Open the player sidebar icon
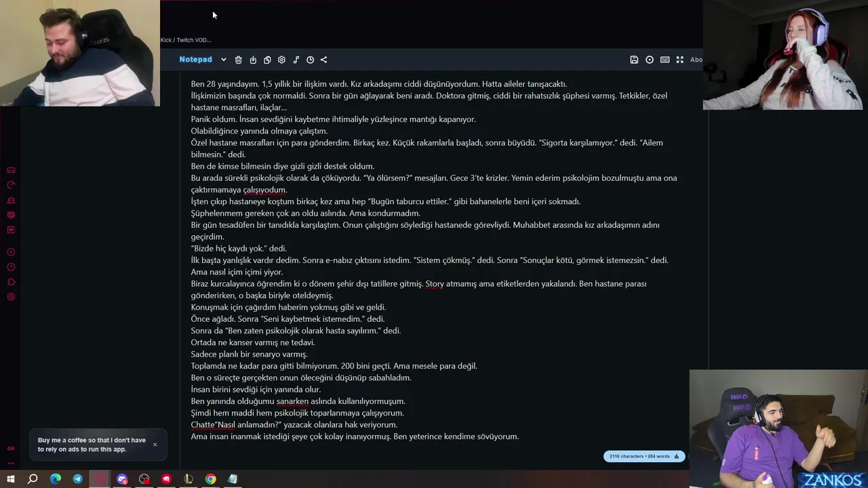Image resolution: width=868 pixels, height=488 pixels. (x=11, y=252)
